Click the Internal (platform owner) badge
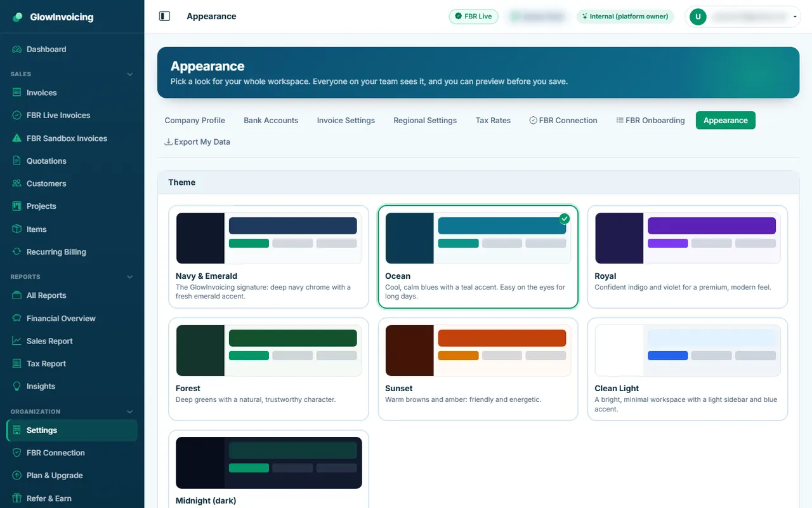The width and height of the screenshot is (812, 508). pyautogui.click(x=625, y=17)
